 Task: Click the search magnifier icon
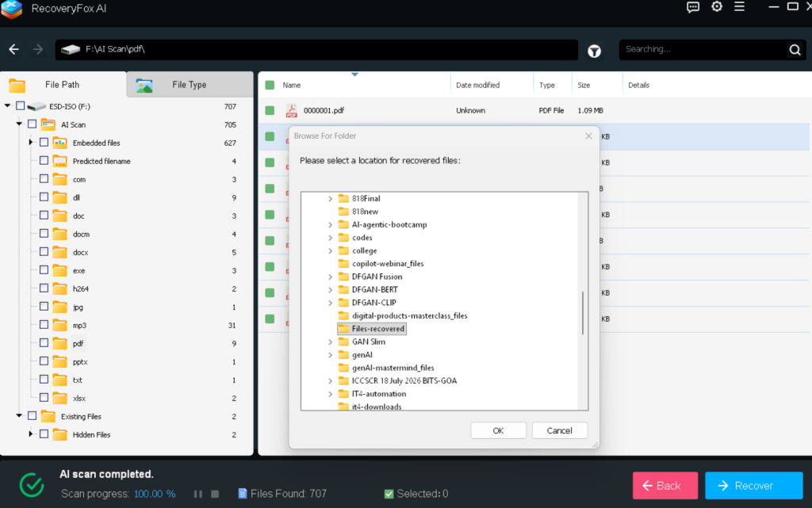tap(795, 50)
